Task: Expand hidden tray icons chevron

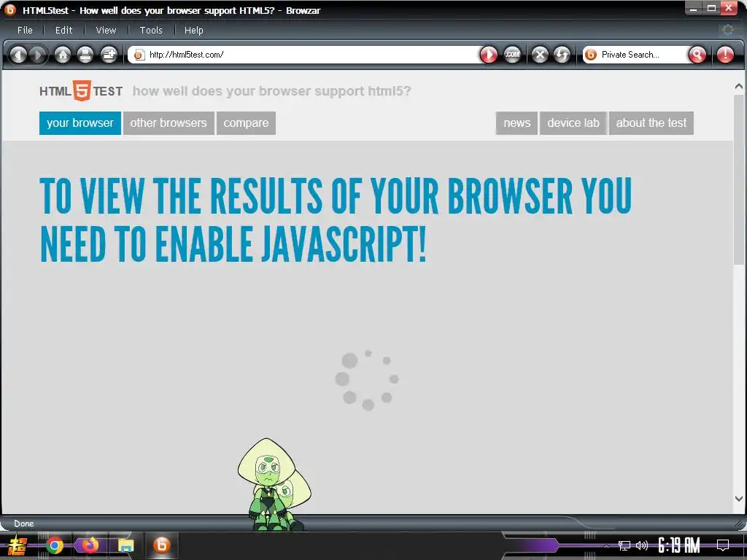Action: click(606, 545)
